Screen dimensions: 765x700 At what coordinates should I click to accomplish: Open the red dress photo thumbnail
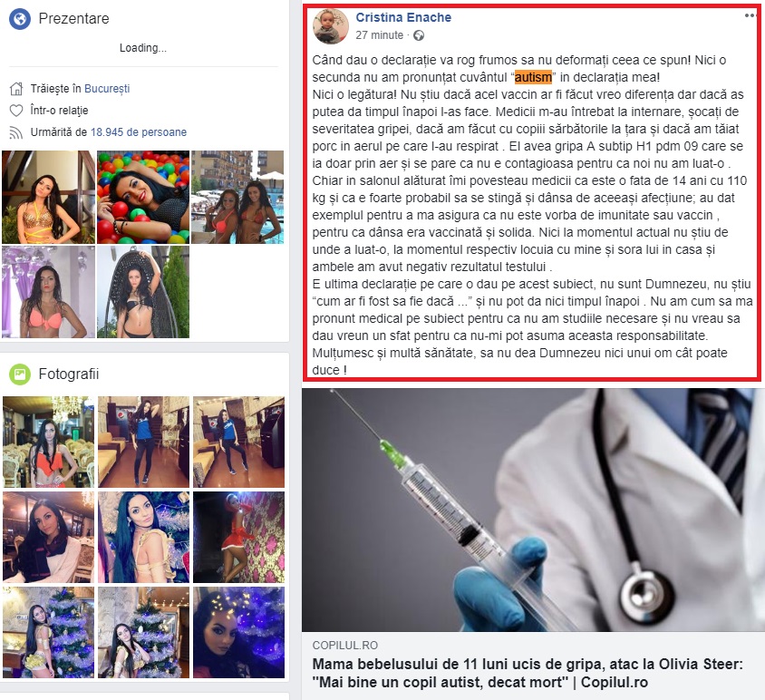(x=238, y=538)
